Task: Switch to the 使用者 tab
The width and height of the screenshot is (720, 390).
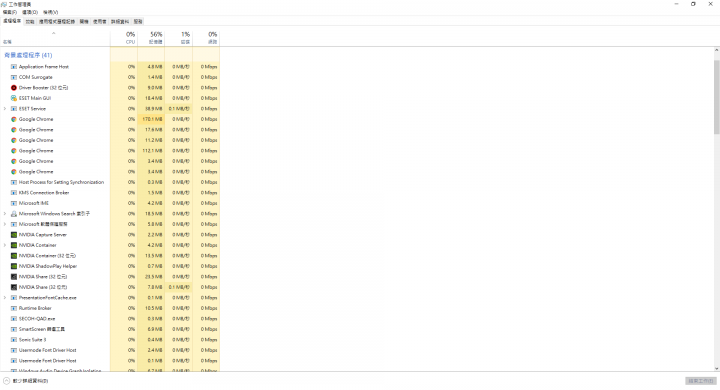Action: 100,22
